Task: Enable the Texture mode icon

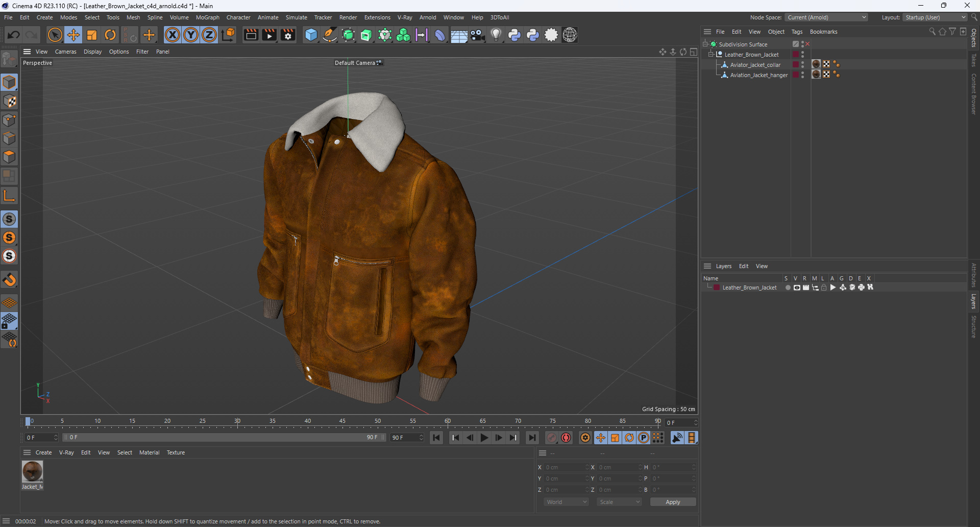Action: (9, 102)
